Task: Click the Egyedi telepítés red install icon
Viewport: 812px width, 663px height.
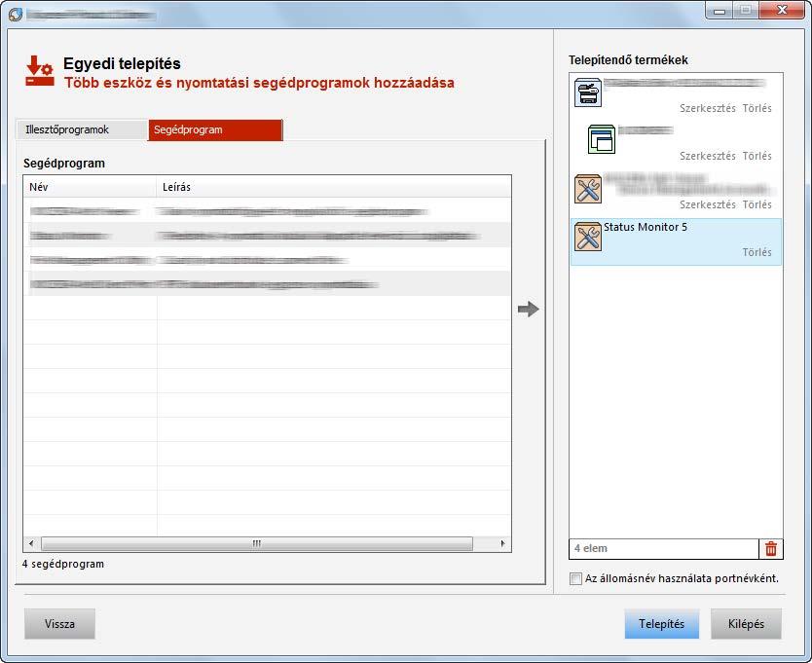Action: click(x=40, y=71)
